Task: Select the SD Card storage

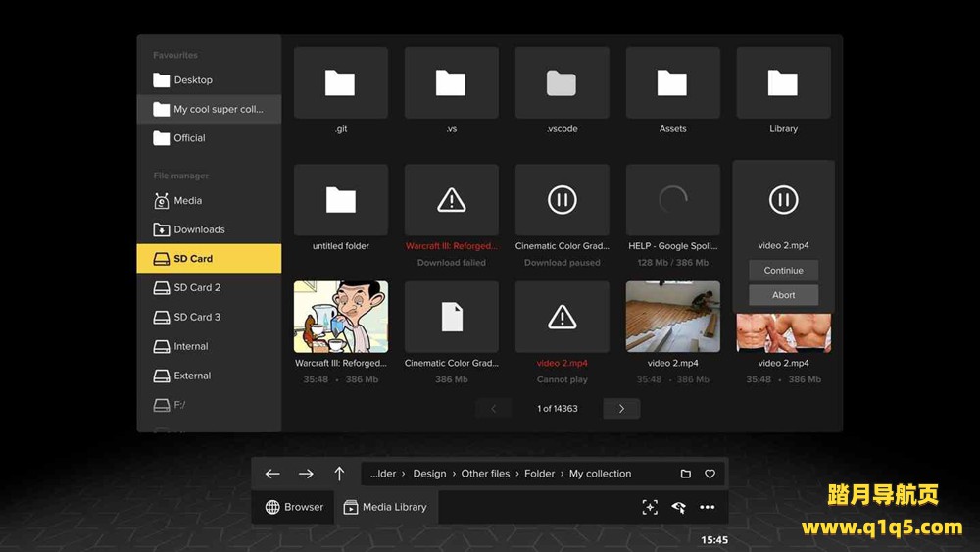Action: tap(209, 258)
